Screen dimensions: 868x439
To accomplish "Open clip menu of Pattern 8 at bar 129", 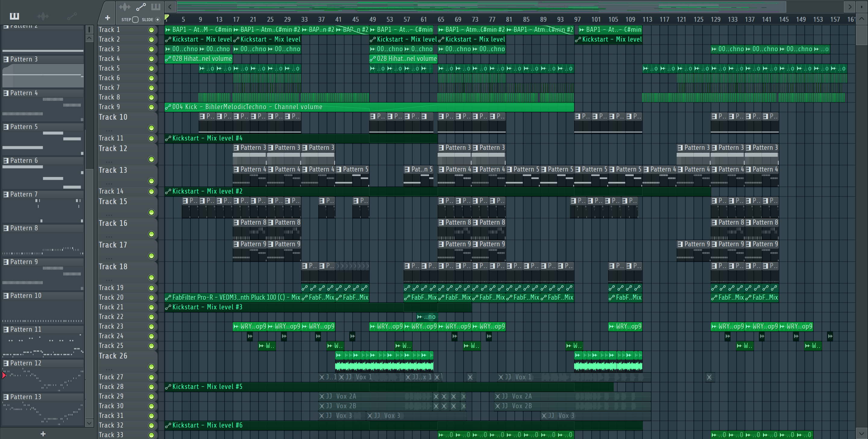I will point(714,223).
